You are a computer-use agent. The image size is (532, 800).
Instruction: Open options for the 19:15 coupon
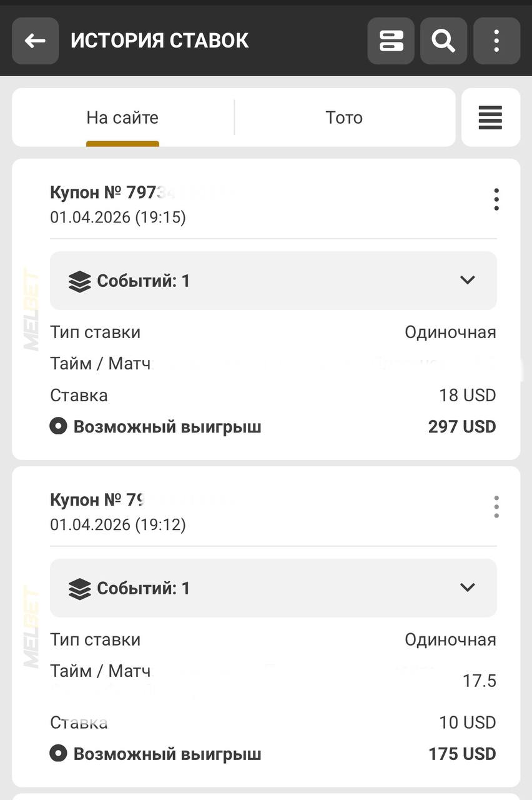click(x=496, y=199)
